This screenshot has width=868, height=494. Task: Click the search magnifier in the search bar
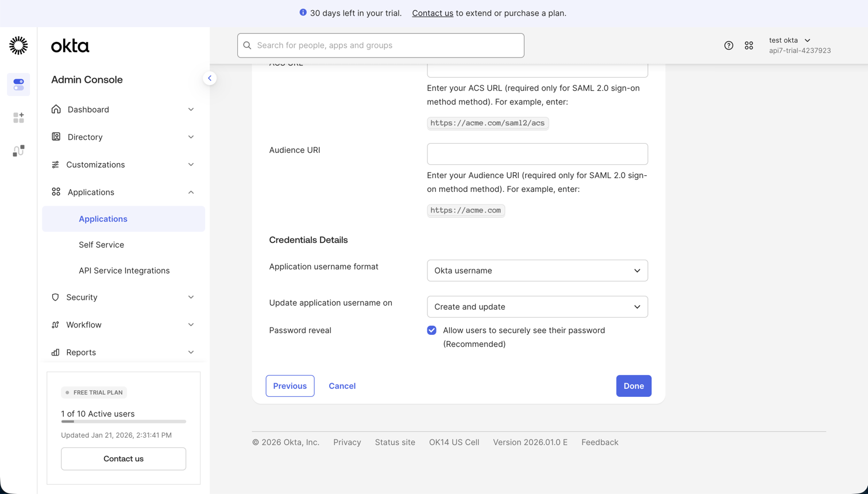click(x=247, y=45)
